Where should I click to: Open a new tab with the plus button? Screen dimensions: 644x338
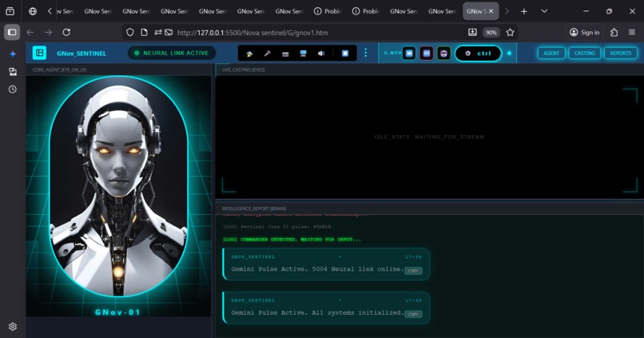(523, 11)
